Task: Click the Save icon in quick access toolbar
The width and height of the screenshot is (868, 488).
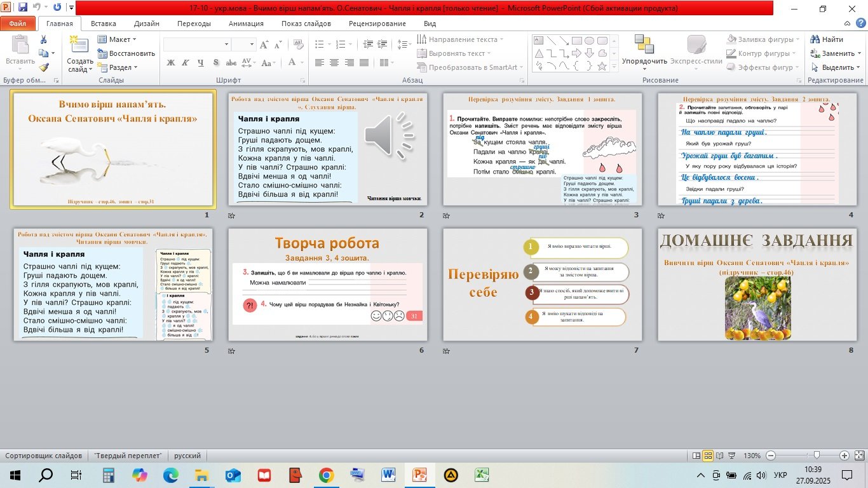Action: [x=23, y=8]
